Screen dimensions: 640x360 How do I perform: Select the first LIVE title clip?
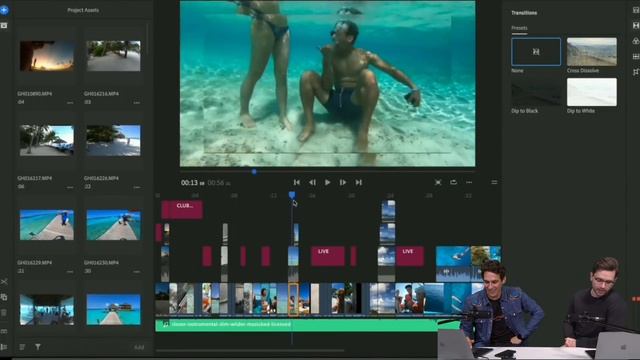point(328,256)
